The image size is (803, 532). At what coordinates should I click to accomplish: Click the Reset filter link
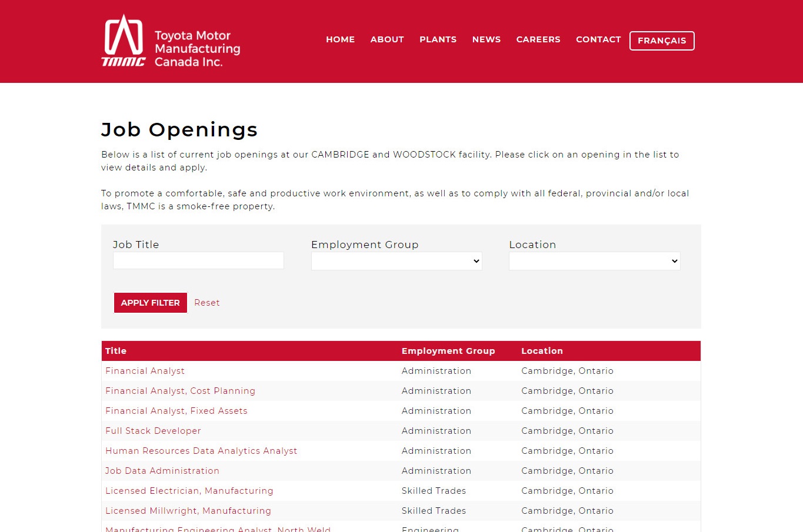[x=206, y=303]
